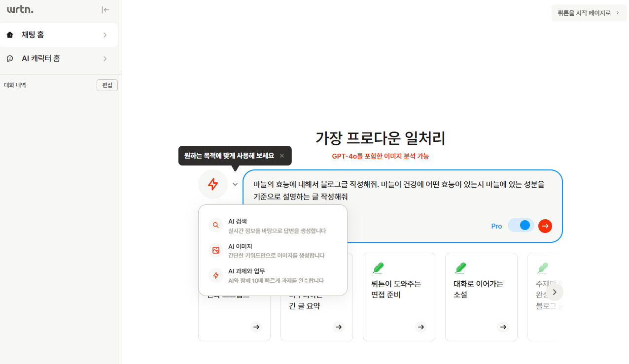Toggle the Pro switch

521,226
